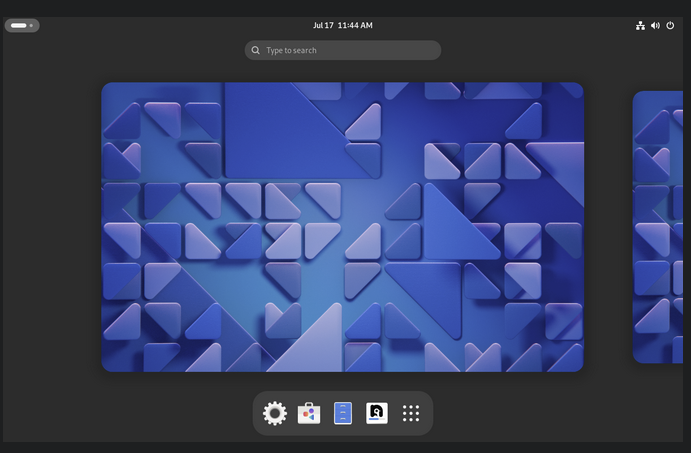Click the network status icon
Screen dimensions: 691x453
point(640,26)
